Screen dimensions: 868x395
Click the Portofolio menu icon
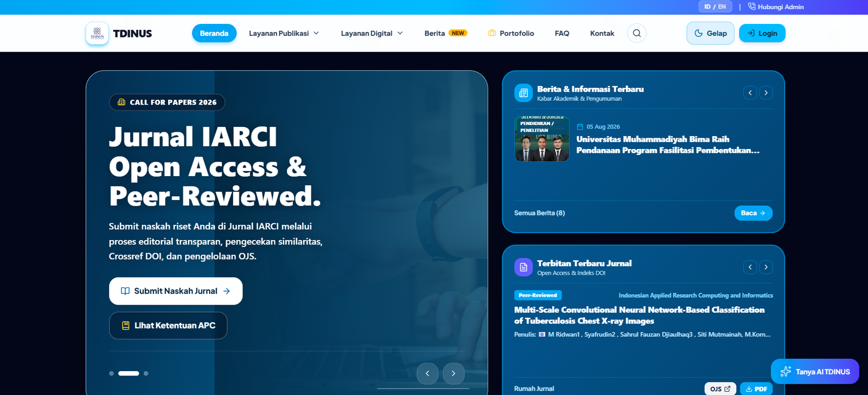(x=492, y=33)
